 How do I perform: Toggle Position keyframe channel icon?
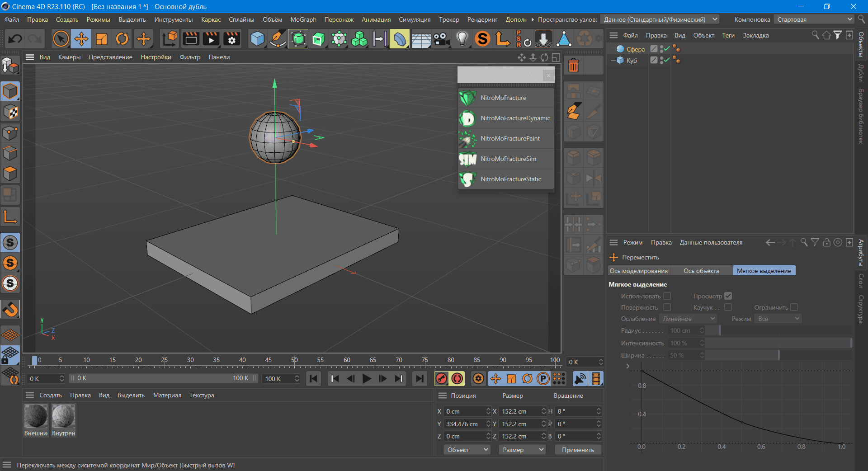(495, 378)
